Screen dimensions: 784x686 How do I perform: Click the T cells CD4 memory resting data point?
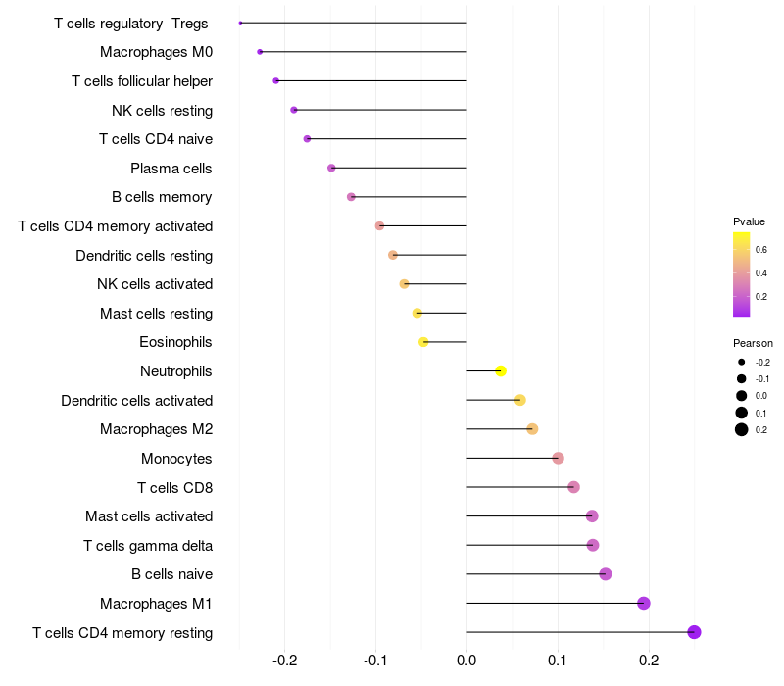tap(694, 632)
